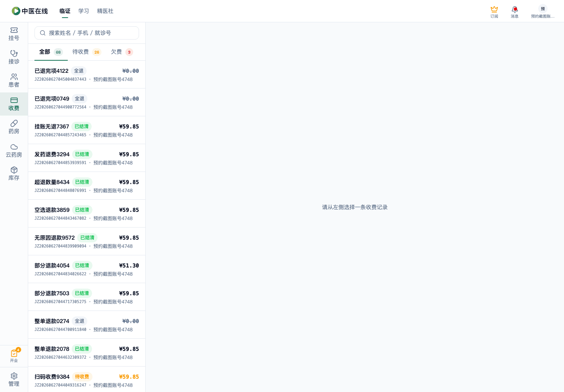This screenshot has width=564, height=392.
Task: Switch to the 临证 top tab
Action: click(65, 11)
